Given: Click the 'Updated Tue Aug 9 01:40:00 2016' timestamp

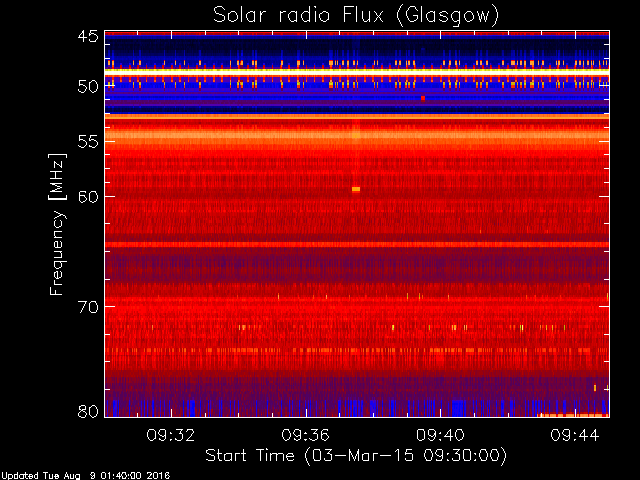Looking at the screenshot, I should pos(85,476).
